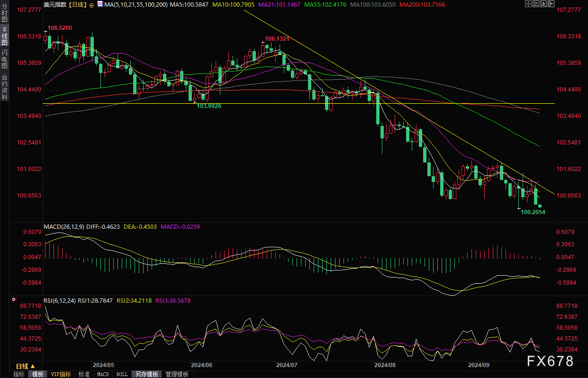Click the 指标 tab at bottom
Screen dimensions: 588x378
tap(19, 374)
